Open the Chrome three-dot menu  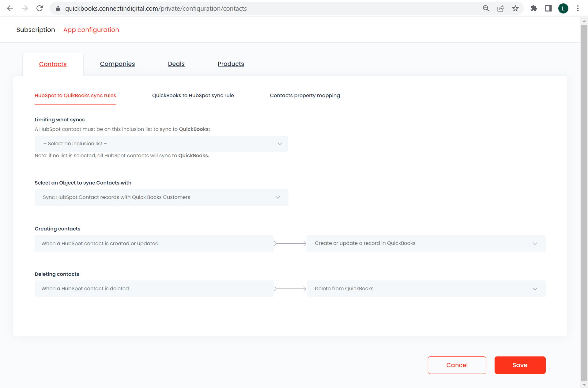[x=578, y=8]
